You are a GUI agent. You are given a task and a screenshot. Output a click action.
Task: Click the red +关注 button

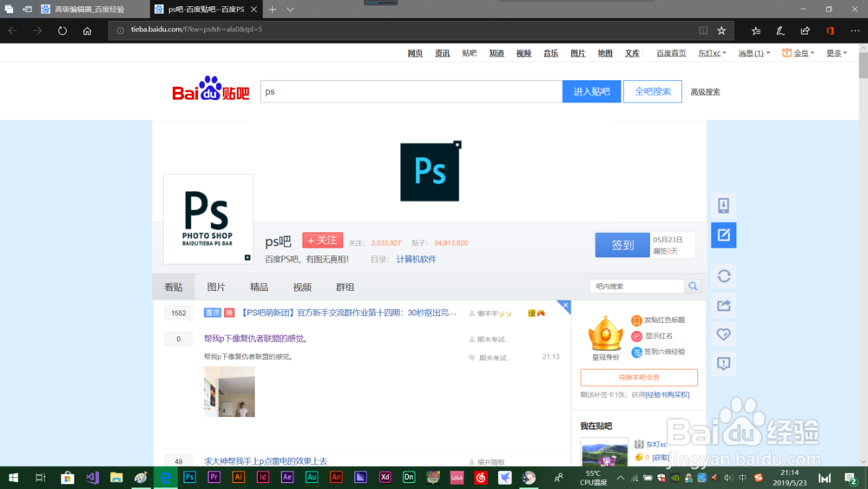pyautogui.click(x=323, y=241)
